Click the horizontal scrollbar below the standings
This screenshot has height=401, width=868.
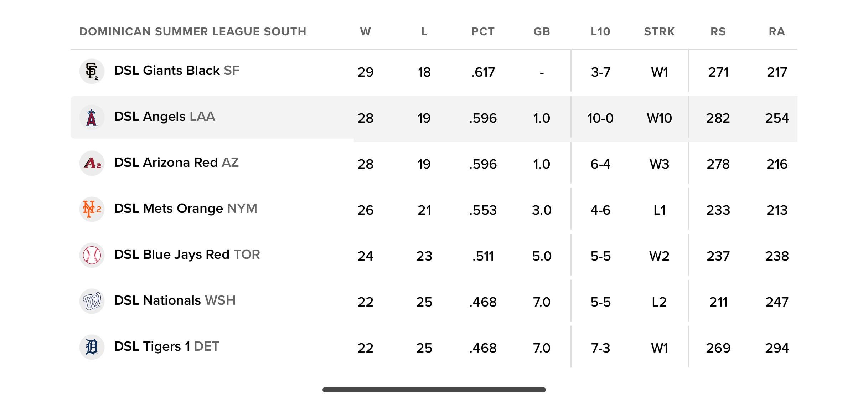pyautogui.click(x=434, y=390)
